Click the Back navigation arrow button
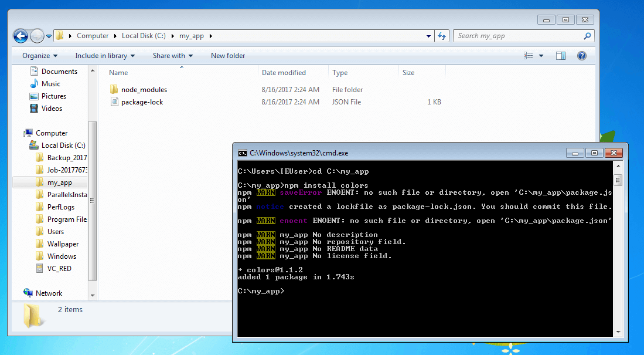644x355 pixels. [x=21, y=35]
